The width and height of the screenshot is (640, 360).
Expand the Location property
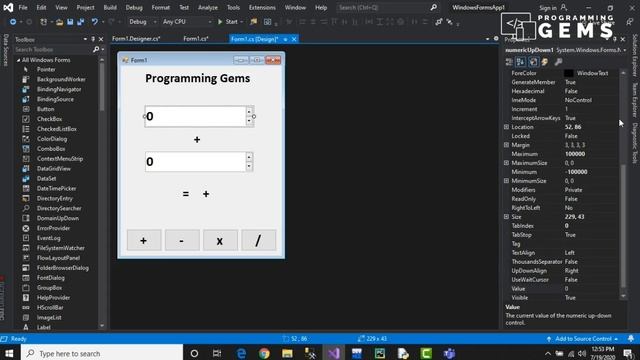[507, 127]
